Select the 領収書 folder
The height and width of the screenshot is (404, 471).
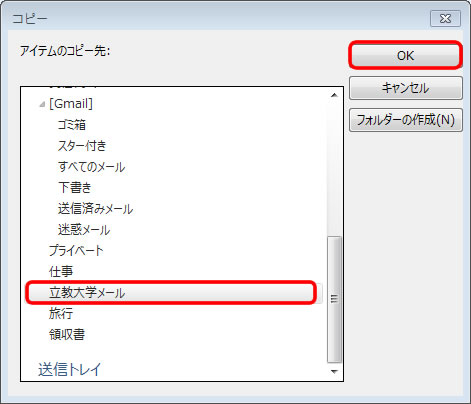(x=67, y=334)
